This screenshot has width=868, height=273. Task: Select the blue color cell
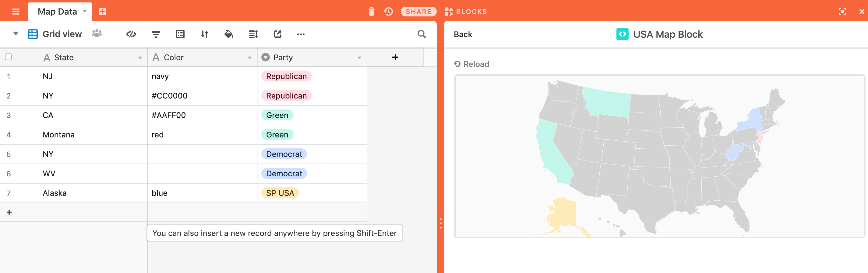[x=203, y=193]
